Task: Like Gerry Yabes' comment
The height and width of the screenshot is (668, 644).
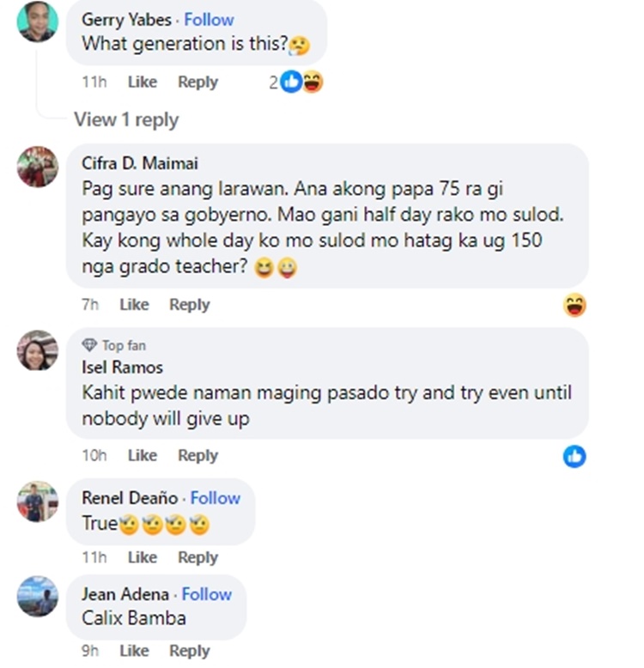Action: [x=142, y=82]
